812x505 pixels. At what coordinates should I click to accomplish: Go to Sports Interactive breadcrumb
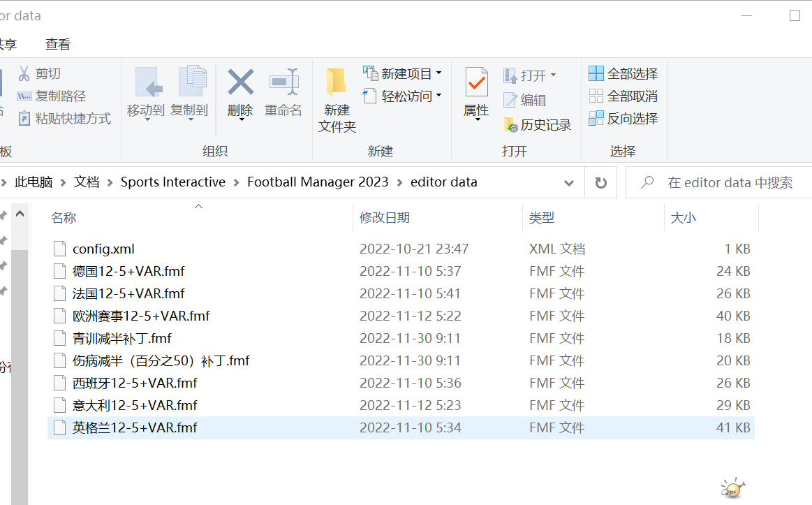[x=173, y=182]
